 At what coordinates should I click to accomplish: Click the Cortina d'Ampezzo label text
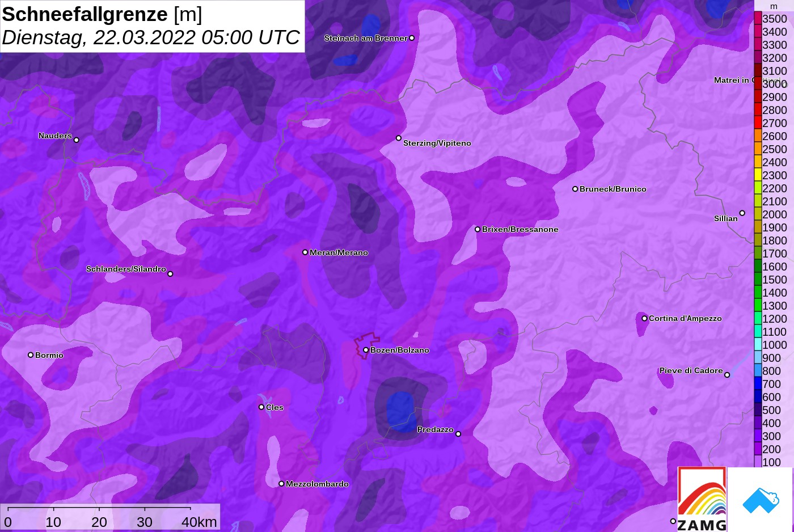(x=685, y=318)
